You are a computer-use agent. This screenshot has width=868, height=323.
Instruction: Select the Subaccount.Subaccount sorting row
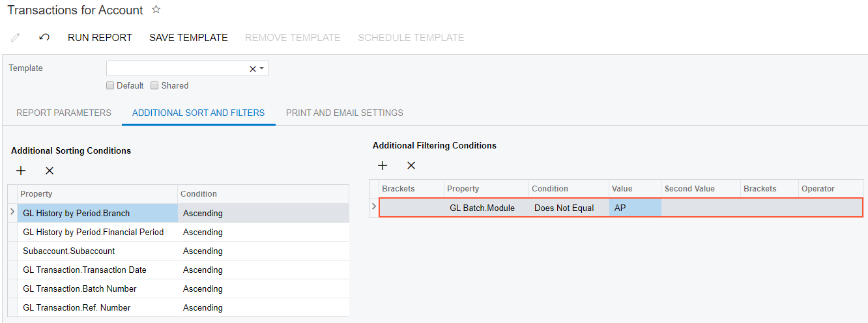point(98,251)
